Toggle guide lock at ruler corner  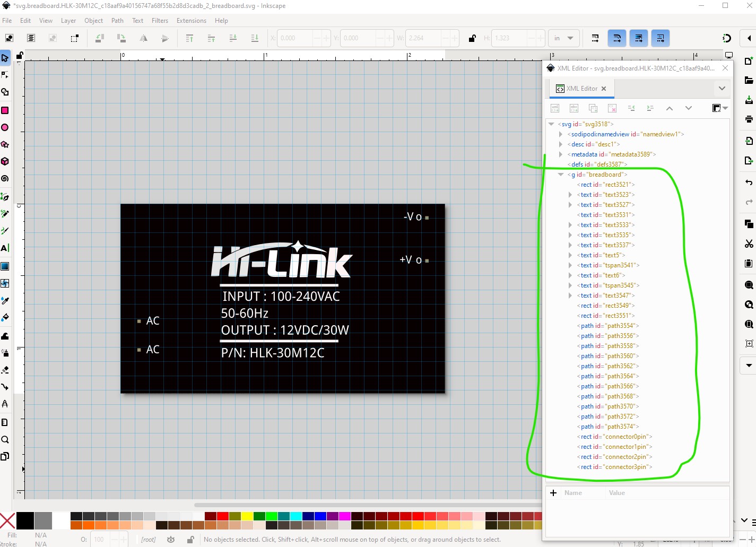coord(20,55)
